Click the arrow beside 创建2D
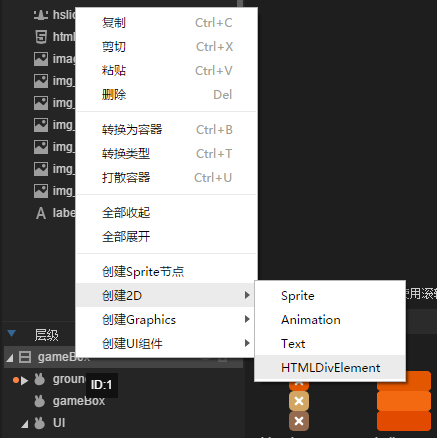437x438 pixels. (x=247, y=295)
